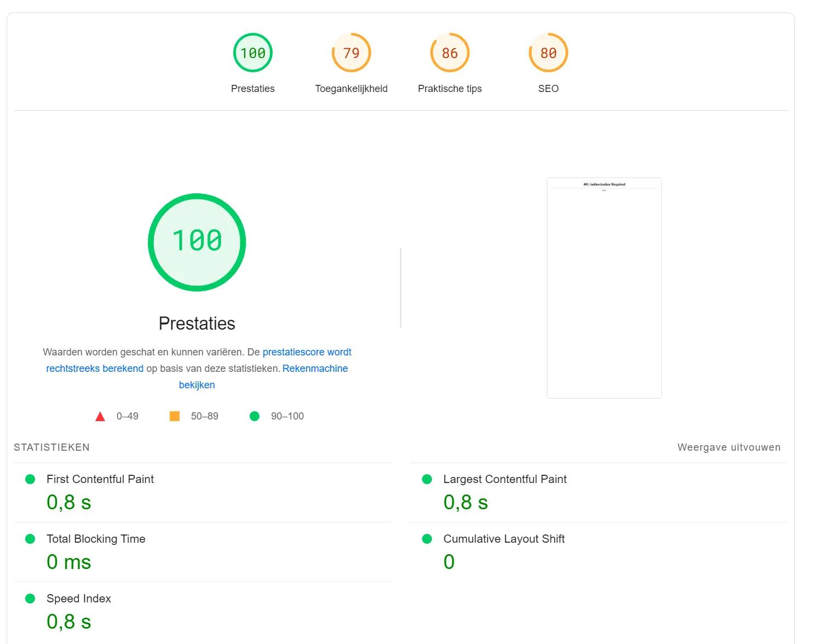Select the Toegankelijkheid category label
This screenshot has height=644, width=831.
tap(351, 89)
